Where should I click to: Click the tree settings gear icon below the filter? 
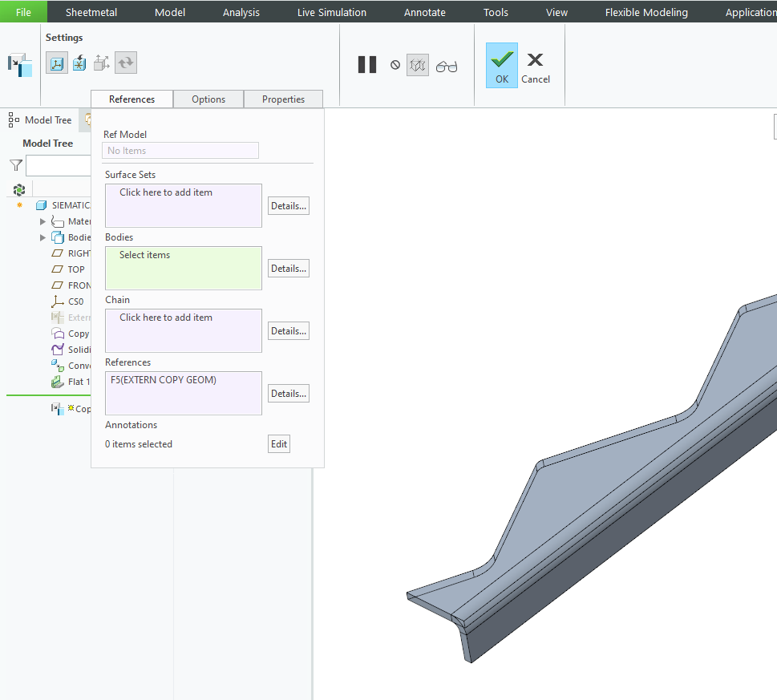click(x=18, y=188)
